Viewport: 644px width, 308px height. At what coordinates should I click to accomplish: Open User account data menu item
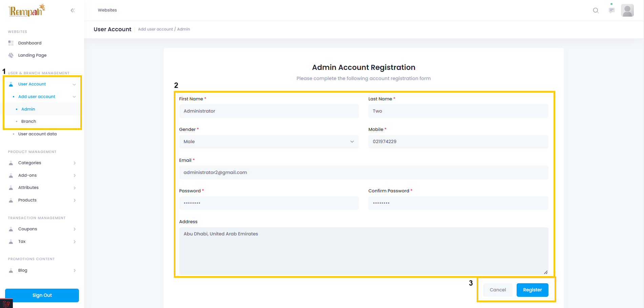37,134
